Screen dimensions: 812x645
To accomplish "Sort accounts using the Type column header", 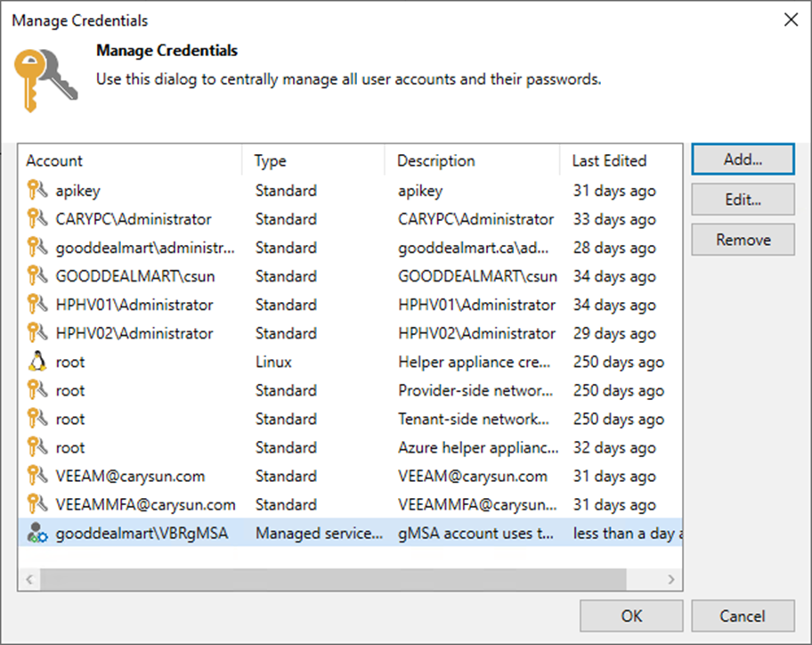I will coord(270,160).
